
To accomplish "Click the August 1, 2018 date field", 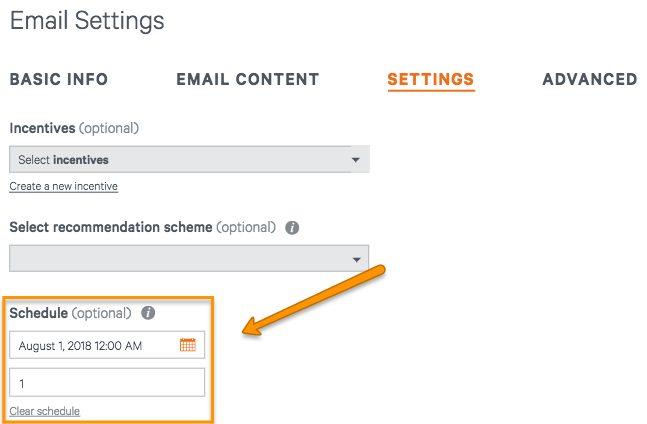I will coord(107,345).
